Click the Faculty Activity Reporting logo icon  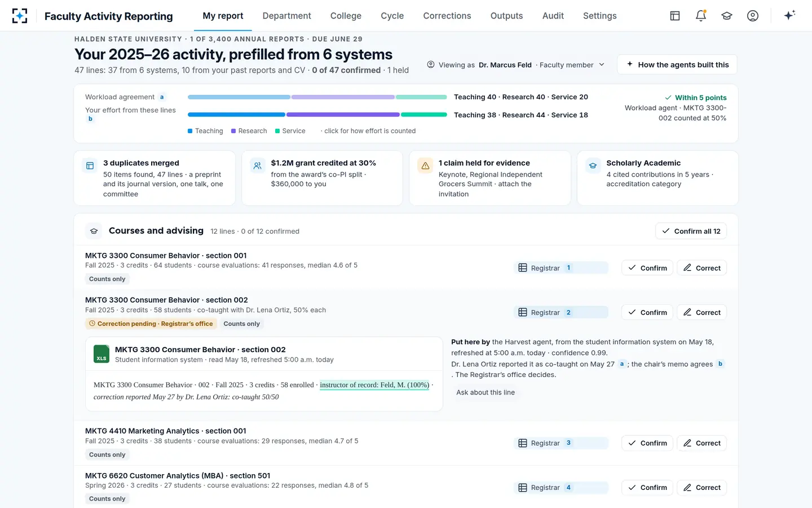20,16
